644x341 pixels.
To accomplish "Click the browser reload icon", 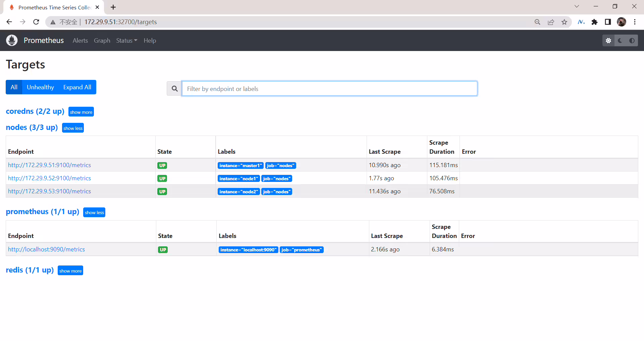I will [x=36, y=22].
